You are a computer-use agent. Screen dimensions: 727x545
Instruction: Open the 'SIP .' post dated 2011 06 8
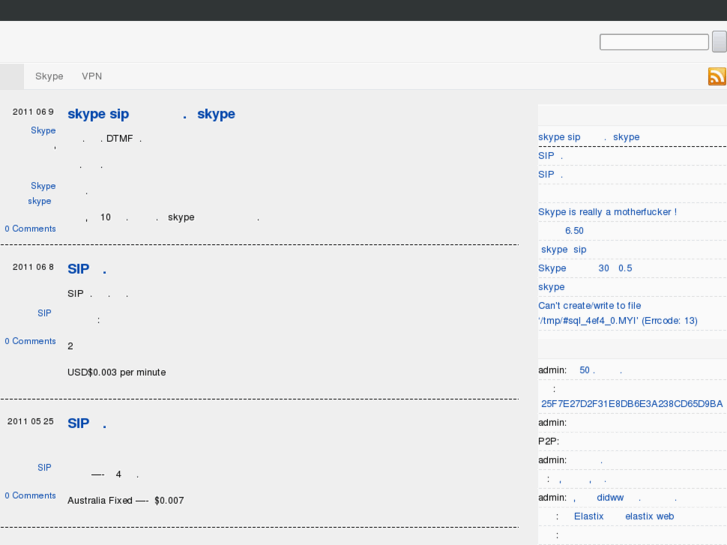pos(87,269)
